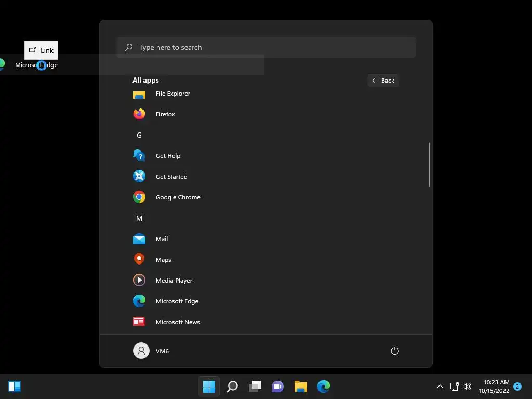Click the All apps heading
The width and height of the screenshot is (532, 399).
pyautogui.click(x=145, y=81)
